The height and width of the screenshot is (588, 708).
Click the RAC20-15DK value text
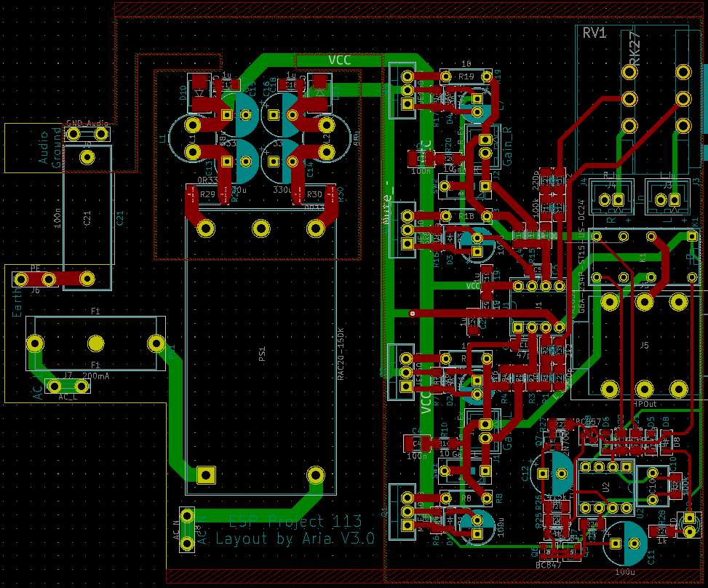341,354
